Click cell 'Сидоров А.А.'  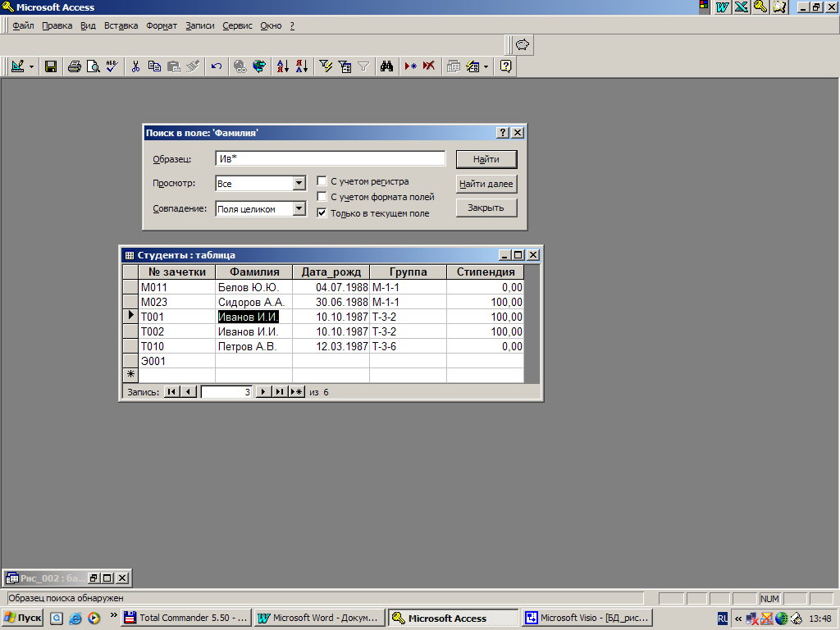(x=254, y=302)
